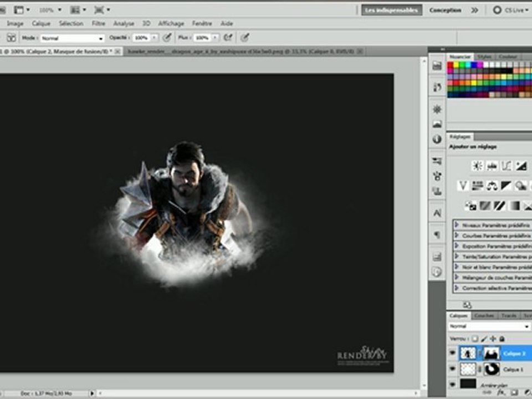Open the Histogram panel icon
Screen dimensions: 532x399
point(437,124)
